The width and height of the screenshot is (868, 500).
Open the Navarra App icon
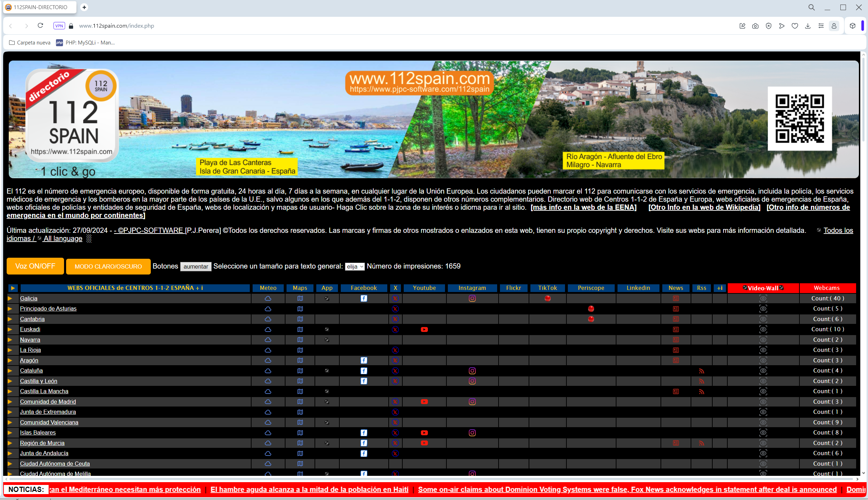tap(327, 340)
